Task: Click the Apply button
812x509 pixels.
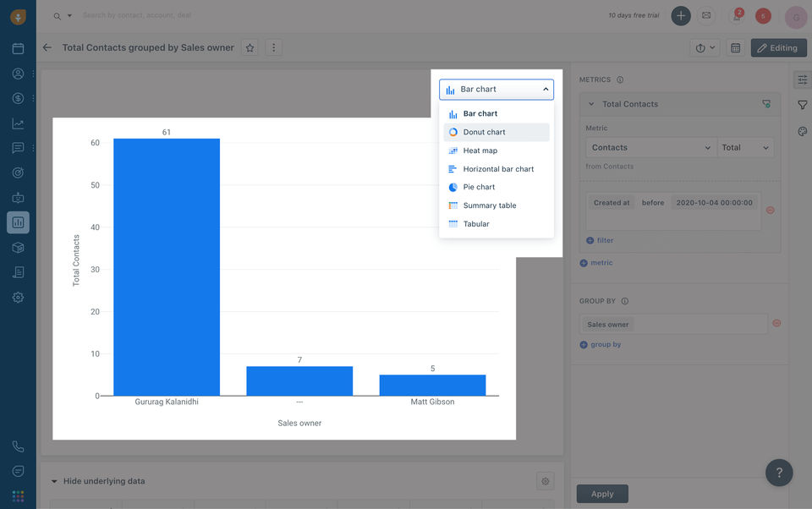Action: (x=602, y=494)
